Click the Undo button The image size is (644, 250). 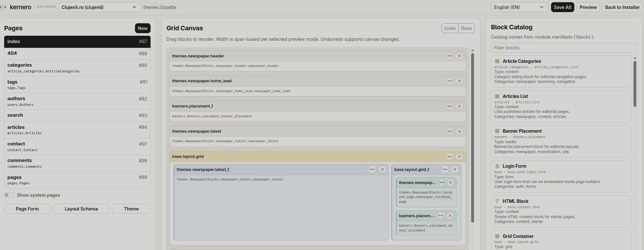(x=450, y=28)
